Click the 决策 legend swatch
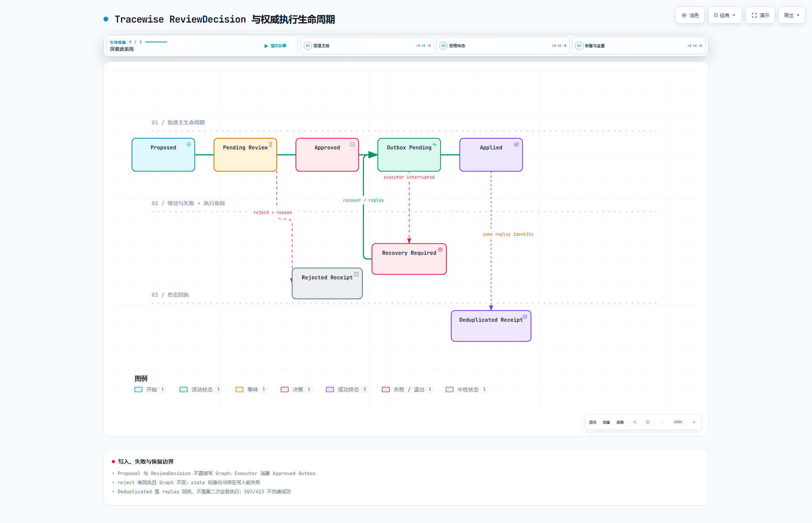The image size is (812, 523). 285,389
